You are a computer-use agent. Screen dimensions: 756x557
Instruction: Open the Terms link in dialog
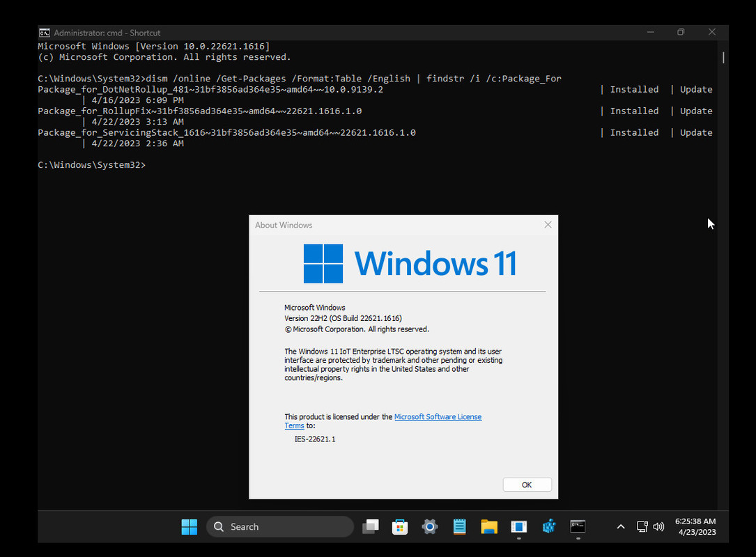(x=294, y=426)
